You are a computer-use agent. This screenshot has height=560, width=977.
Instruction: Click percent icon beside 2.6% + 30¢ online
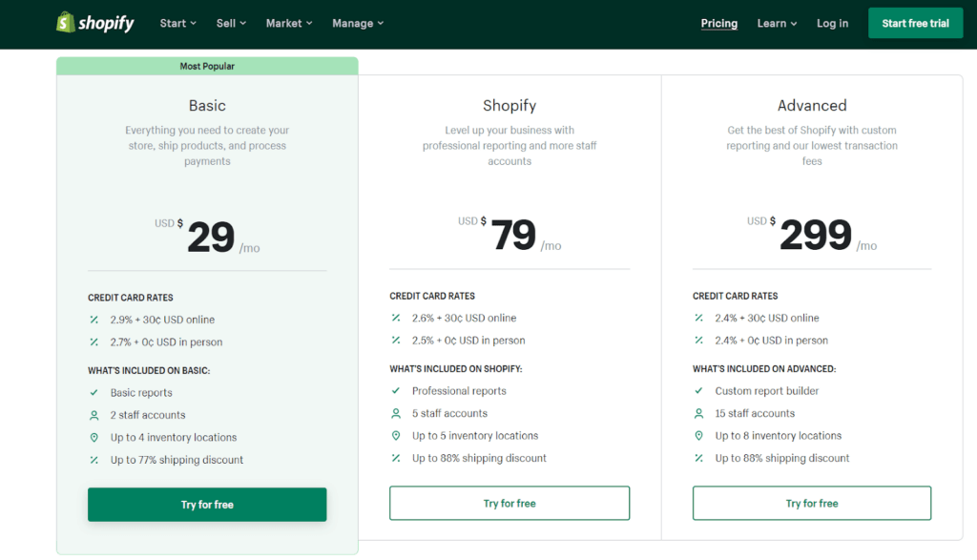click(396, 318)
